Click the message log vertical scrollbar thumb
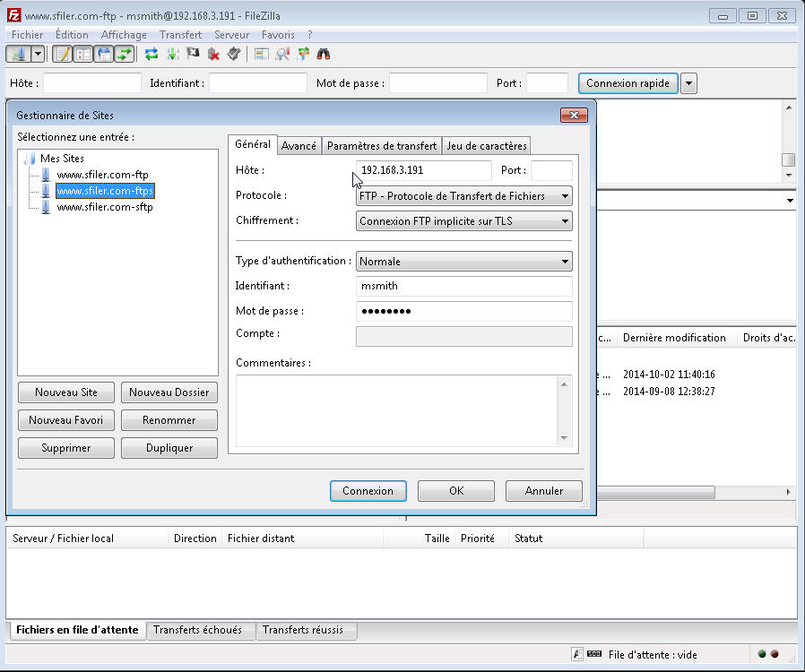This screenshot has height=672, width=805. click(x=789, y=159)
